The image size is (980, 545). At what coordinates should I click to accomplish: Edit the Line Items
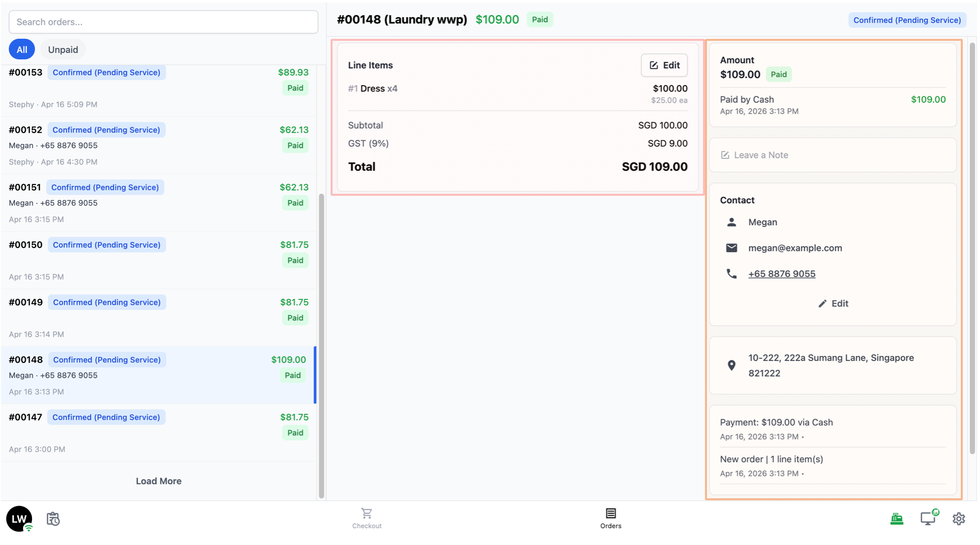(664, 65)
